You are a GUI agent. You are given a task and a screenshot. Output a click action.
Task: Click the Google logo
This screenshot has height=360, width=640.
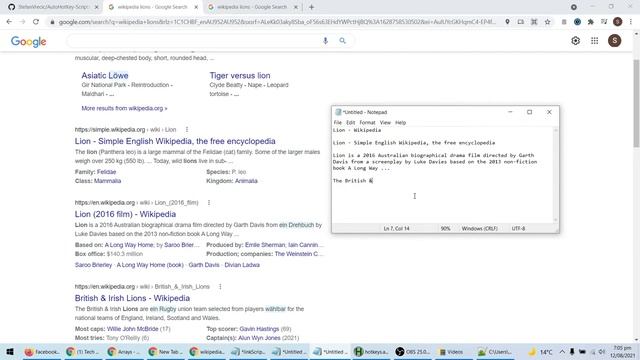29,41
